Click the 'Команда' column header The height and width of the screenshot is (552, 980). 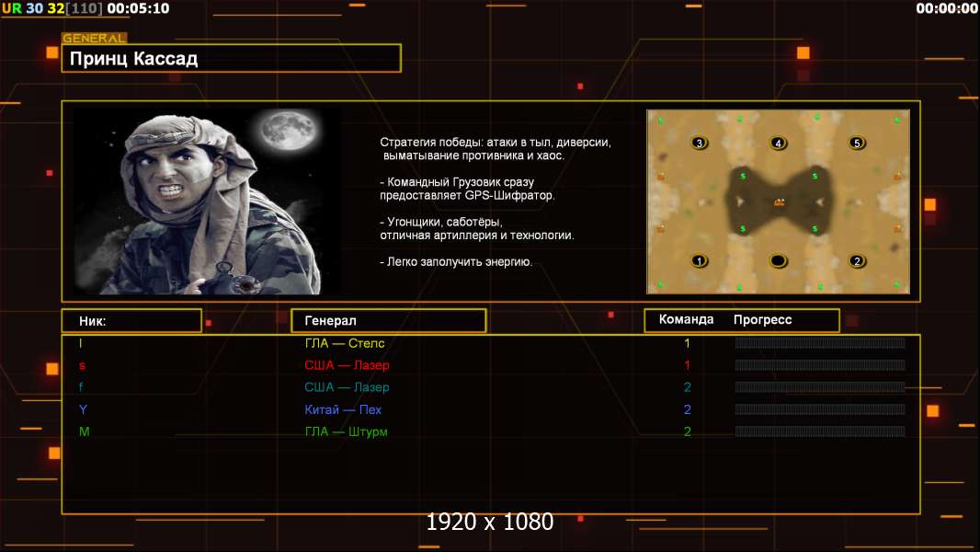[686, 319]
